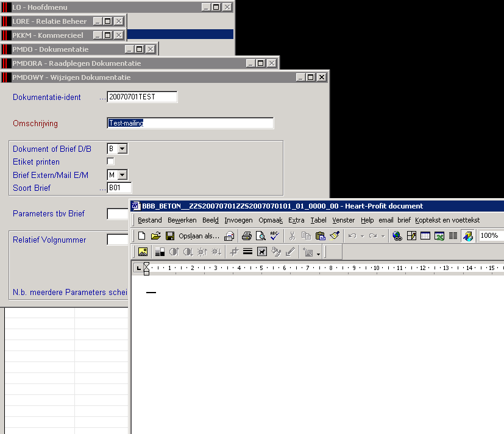Image resolution: width=504 pixels, height=434 pixels.
Task: Click the Redo arrow icon
Action: (373, 236)
